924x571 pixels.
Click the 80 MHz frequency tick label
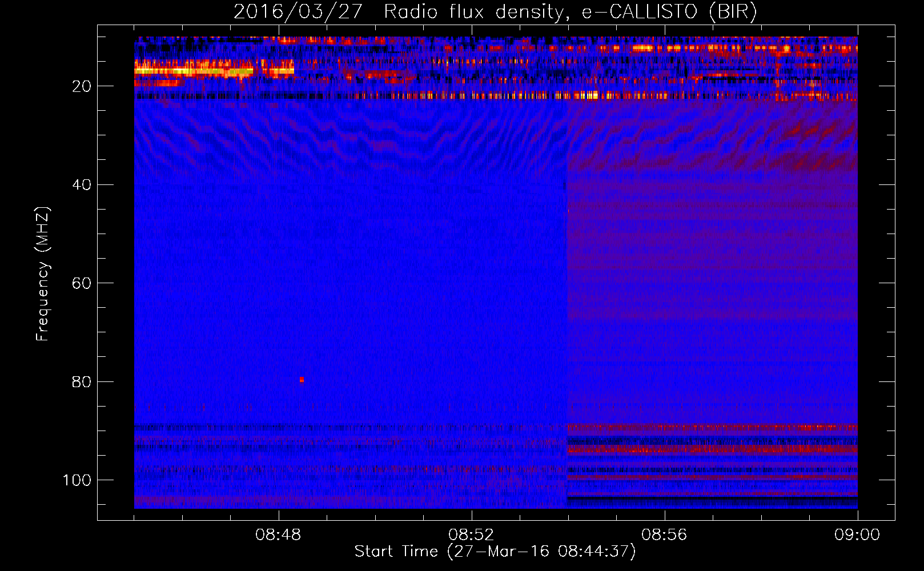(82, 382)
